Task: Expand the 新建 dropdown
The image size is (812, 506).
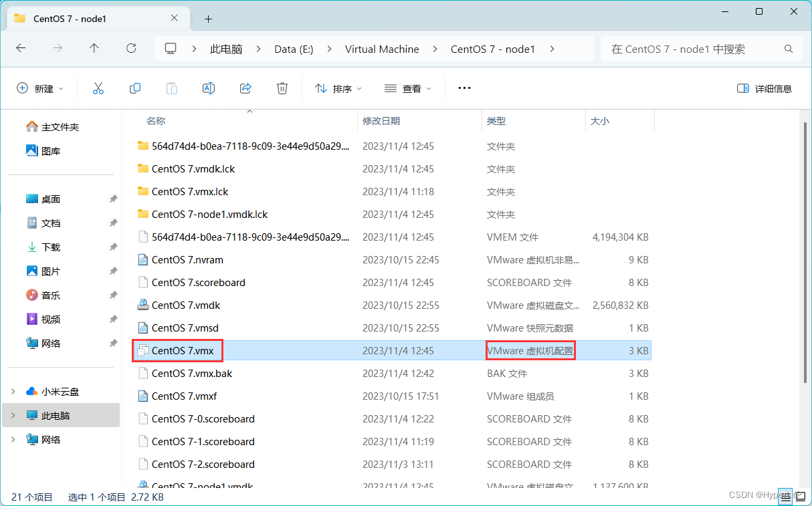Action: click(x=40, y=88)
